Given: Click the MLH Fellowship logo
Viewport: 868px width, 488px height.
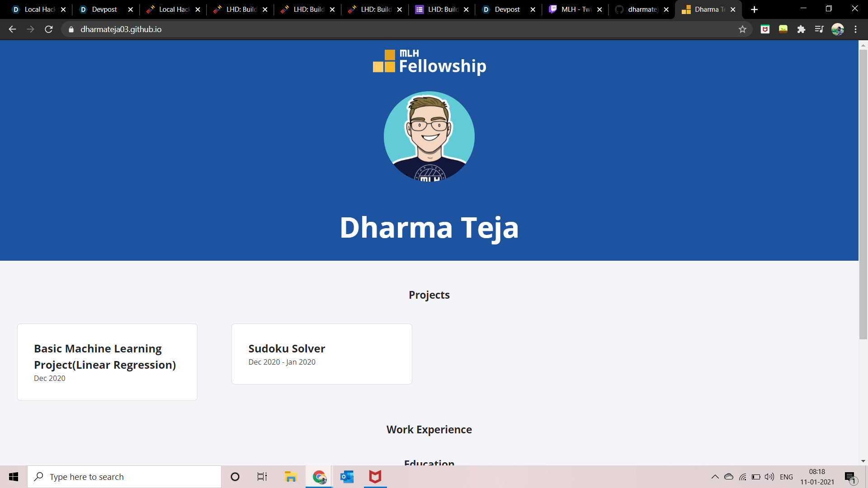Looking at the screenshot, I should 429,62.
